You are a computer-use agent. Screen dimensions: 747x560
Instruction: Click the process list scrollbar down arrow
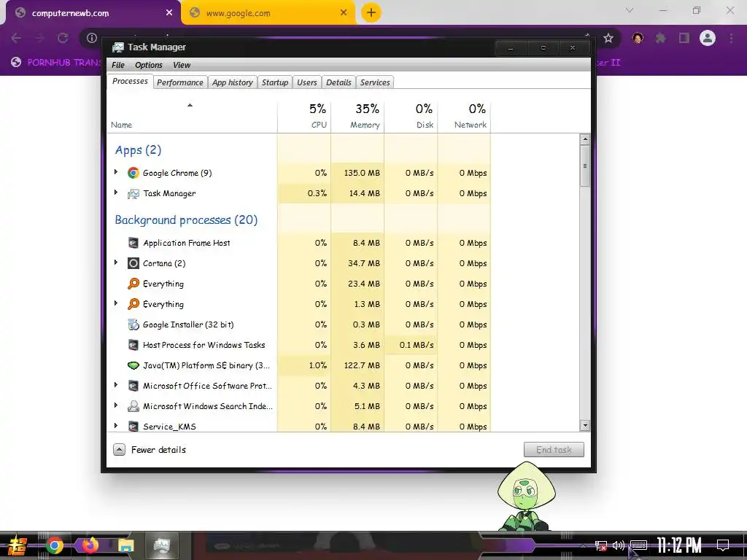coord(585,425)
